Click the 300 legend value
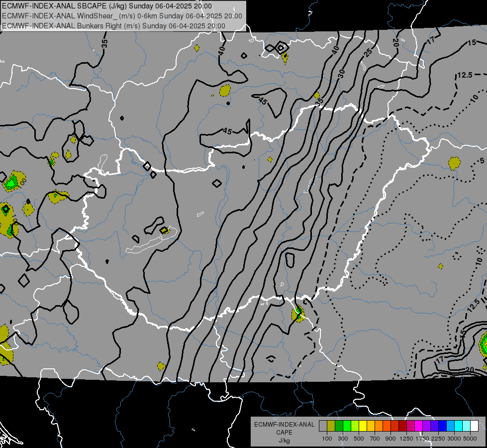 (343, 439)
